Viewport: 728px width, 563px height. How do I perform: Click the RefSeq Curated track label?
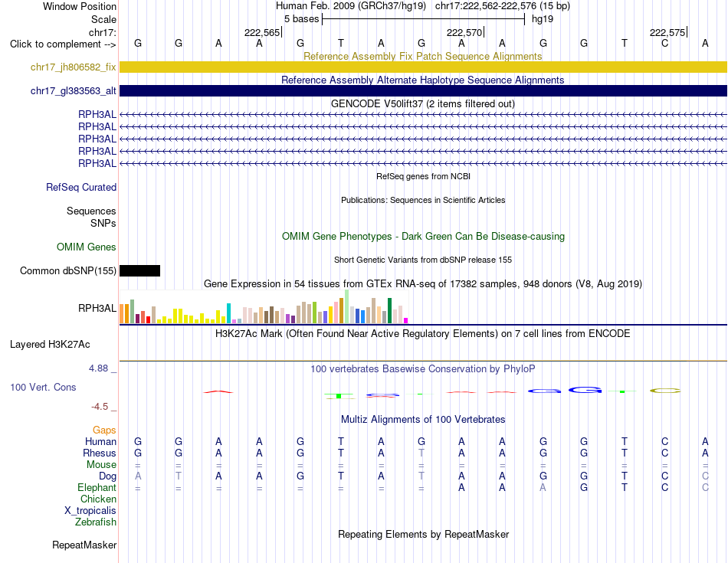pos(80,187)
